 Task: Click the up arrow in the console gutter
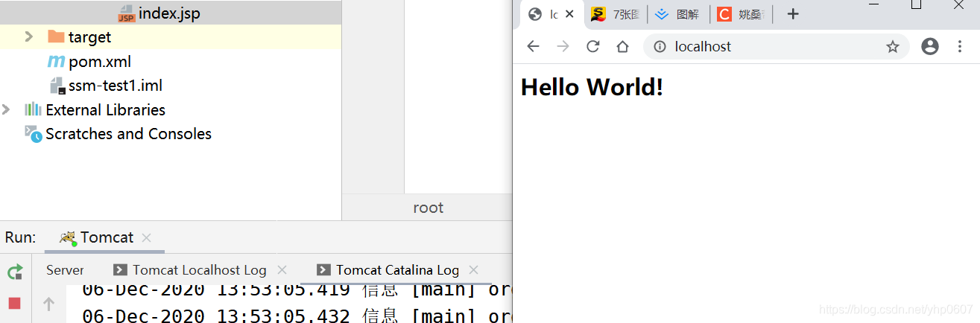(x=48, y=304)
